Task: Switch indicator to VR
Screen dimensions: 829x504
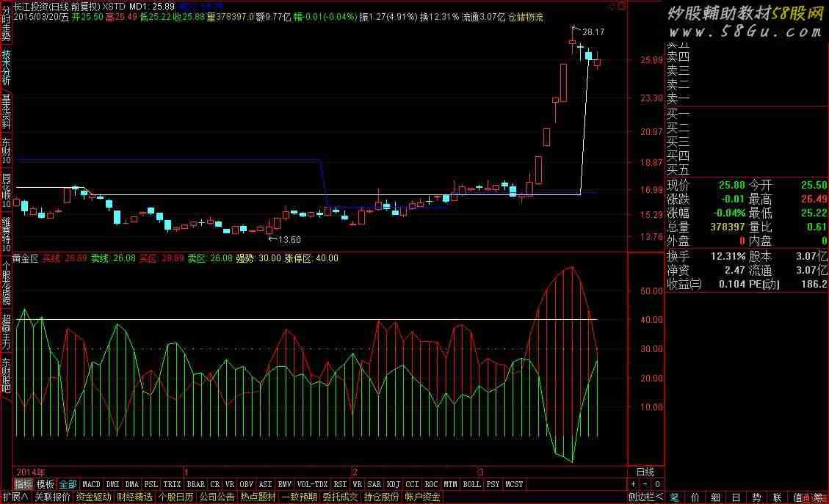Action: tap(229, 484)
